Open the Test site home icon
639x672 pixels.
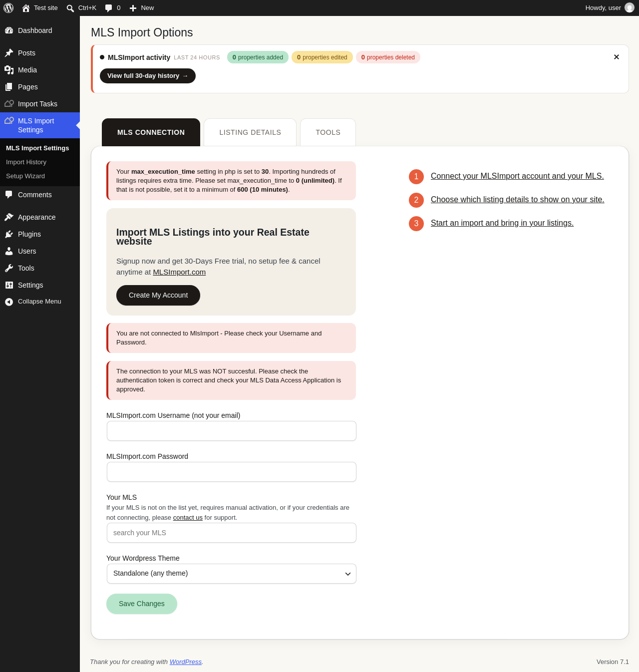[x=26, y=8]
